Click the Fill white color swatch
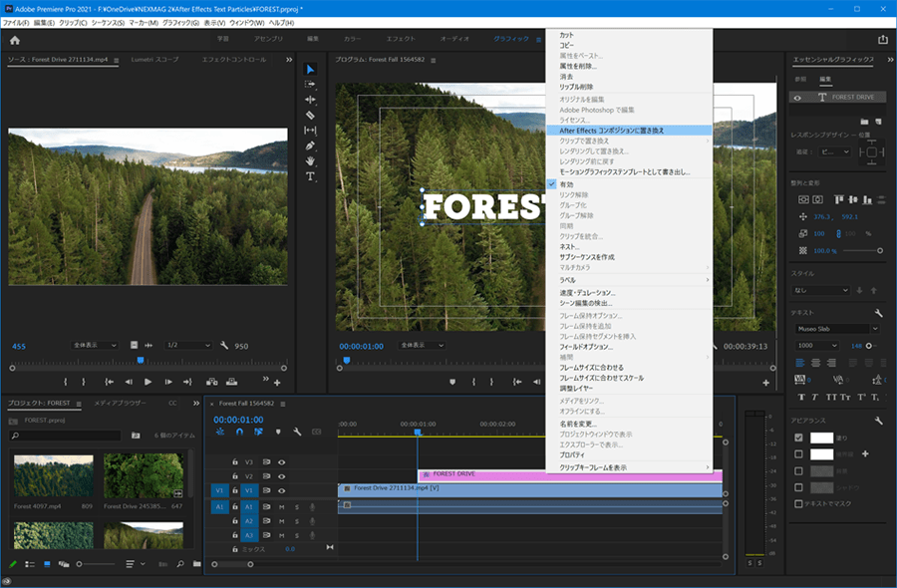 821,438
